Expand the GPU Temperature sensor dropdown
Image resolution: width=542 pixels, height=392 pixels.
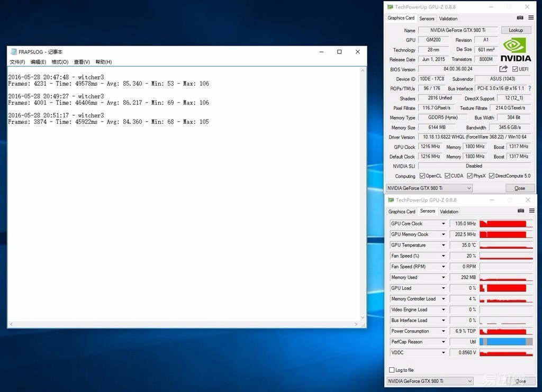(x=443, y=245)
